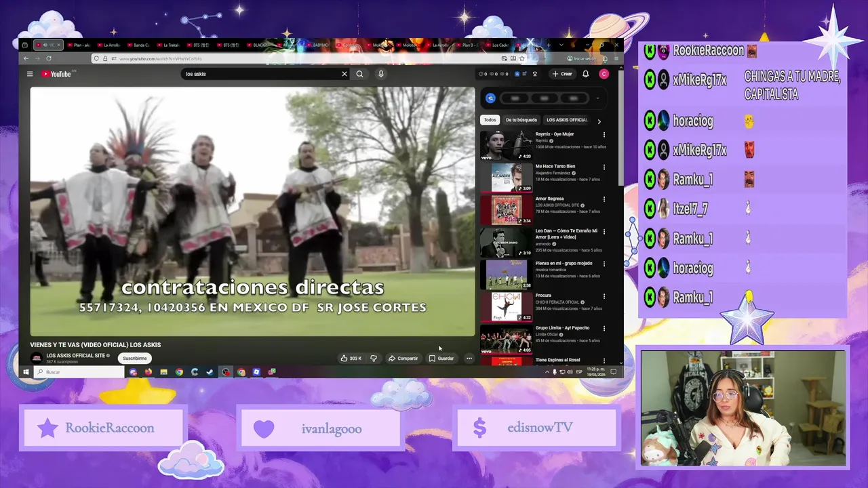Dislike the video with thumbs-down
Image resolution: width=868 pixels, height=488 pixels.
click(373, 358)
